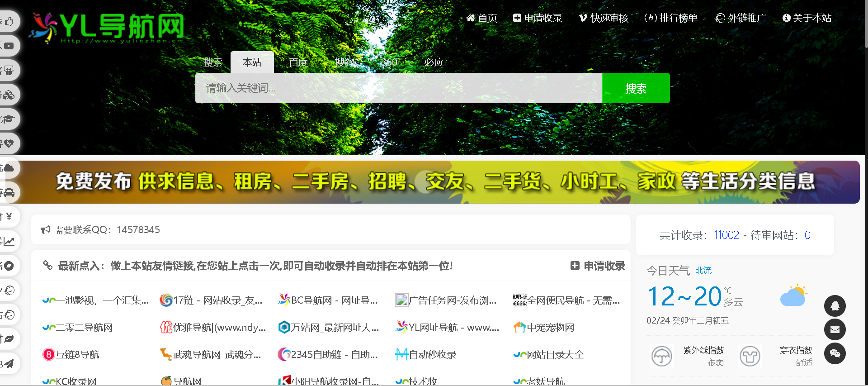The width and height of the screenshot is (868, 386).
Task: Click the WeChat floating icon
Action: [x=835, y=353]
